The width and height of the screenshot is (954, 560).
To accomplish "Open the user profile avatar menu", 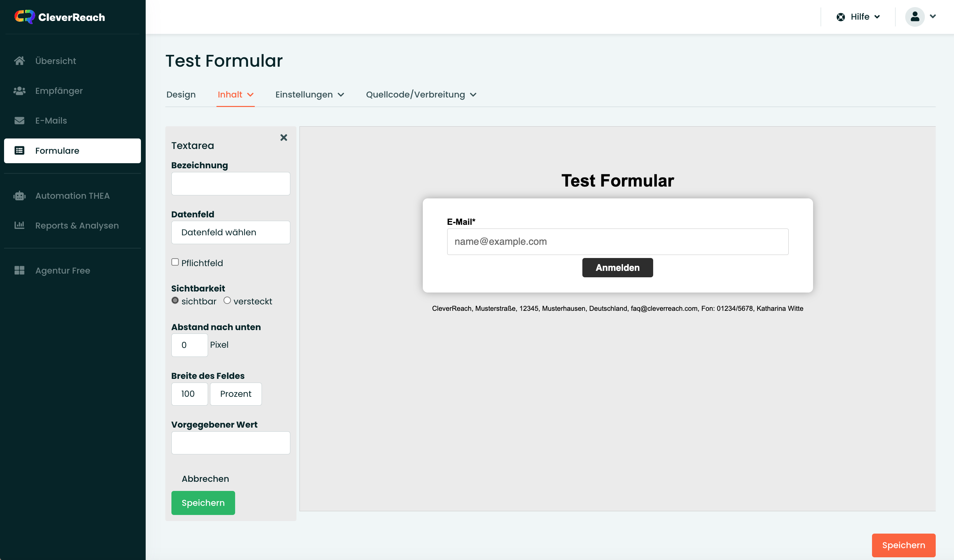I will 915,17.
